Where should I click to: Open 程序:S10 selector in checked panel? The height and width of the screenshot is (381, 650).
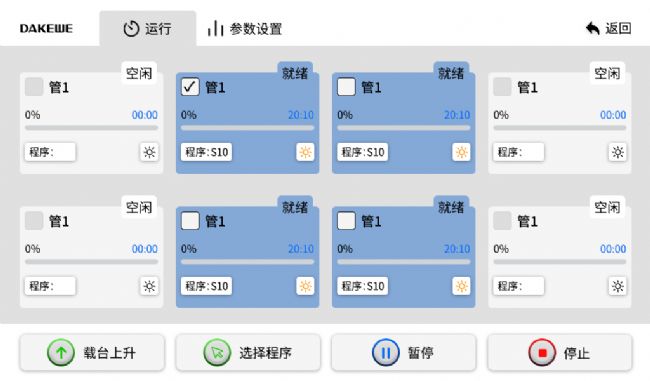click(206, 152)
